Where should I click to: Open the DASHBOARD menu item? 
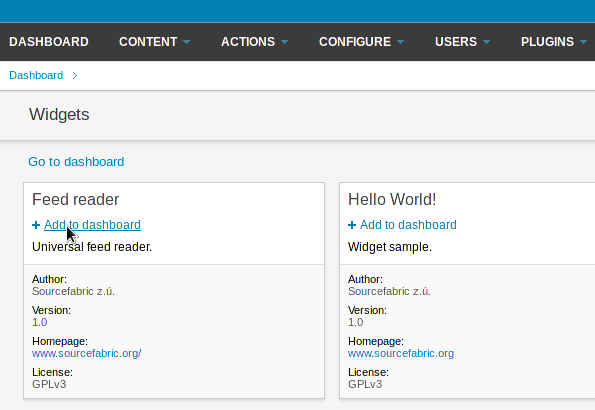[x=49, y=42]
